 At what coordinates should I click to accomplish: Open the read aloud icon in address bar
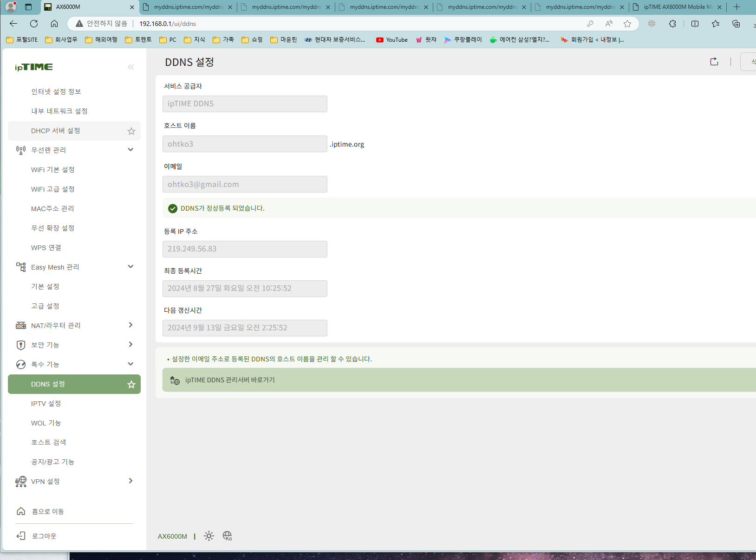609,24
